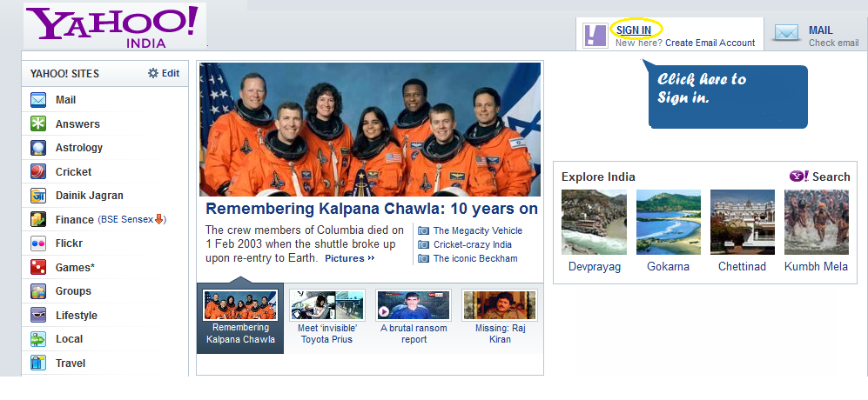Open the BSE Sensex finance link
This screenshot has width=868, height=400.
coord(132,220)
